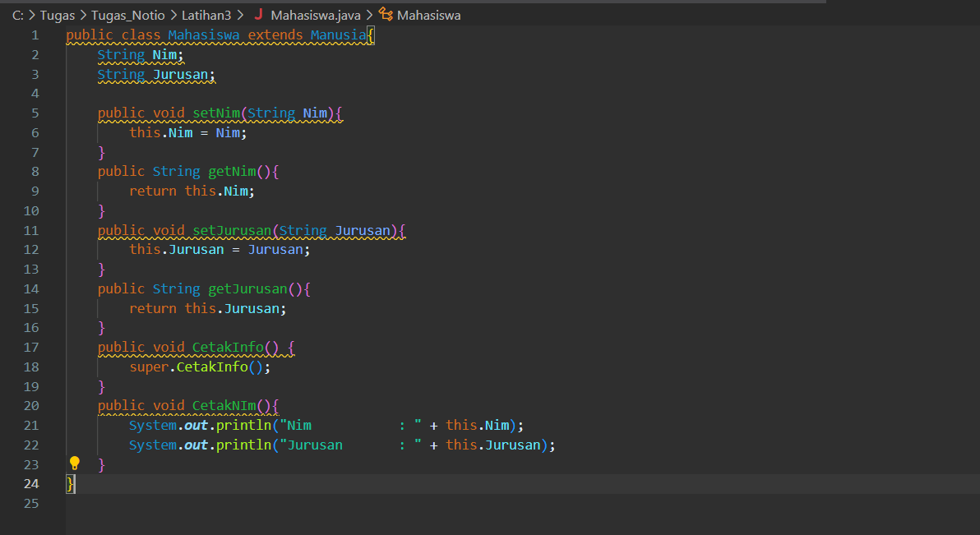This screenshot has width=980, height=535.
Task: Click line number 1 in gutter
Action: pyautogui.click(x=35, y=35)
